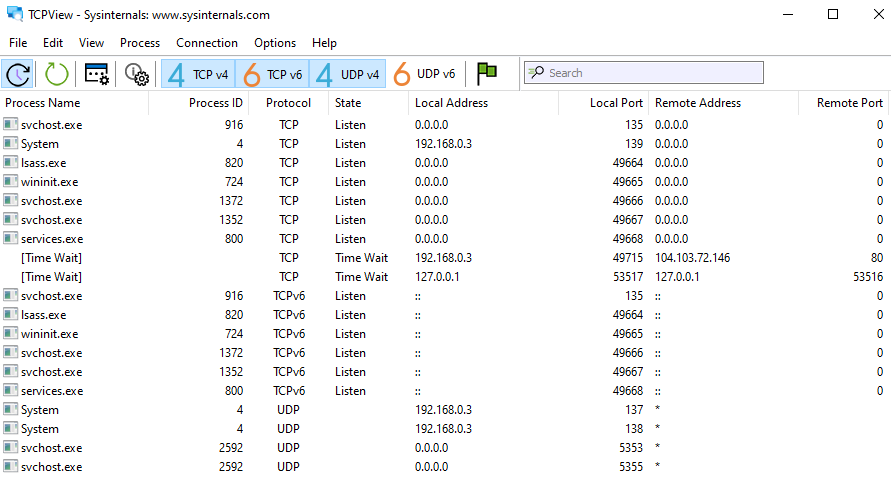Click icon of wininit.exe TCPv6 row

pos(10,333)
